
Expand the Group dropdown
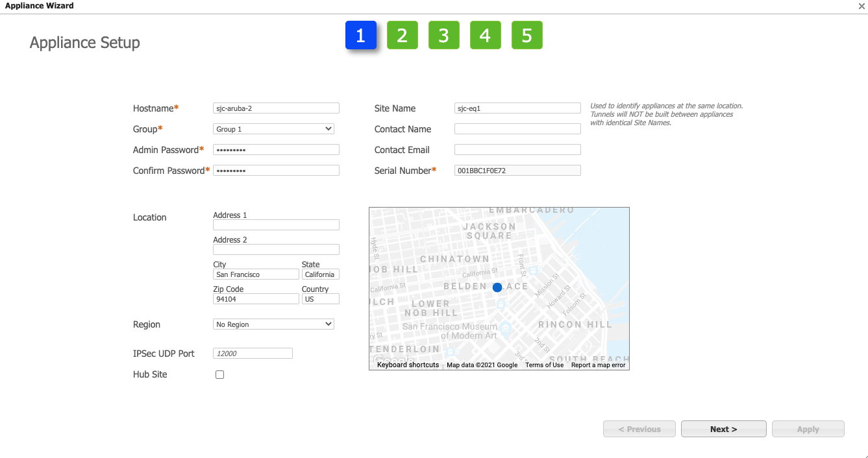point(273,129)
